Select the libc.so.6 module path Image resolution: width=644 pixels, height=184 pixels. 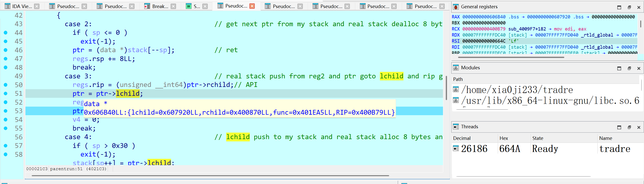point(550,101)
